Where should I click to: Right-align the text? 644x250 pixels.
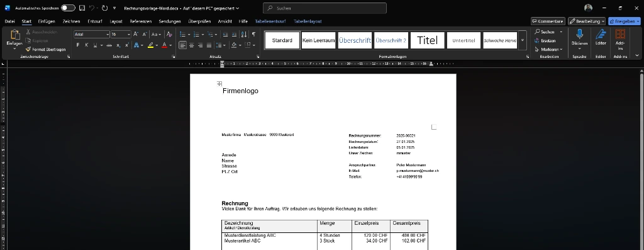[200, 45]
